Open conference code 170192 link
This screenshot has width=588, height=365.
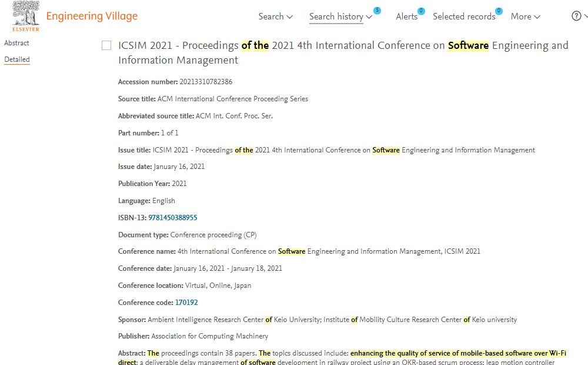pyautogui.click(x=186, y=302)
